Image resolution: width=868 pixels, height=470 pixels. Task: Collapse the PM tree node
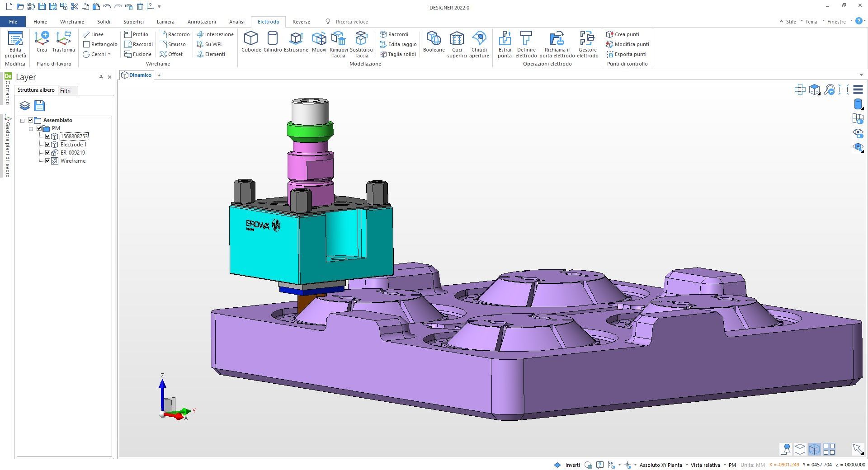(31, 128)
